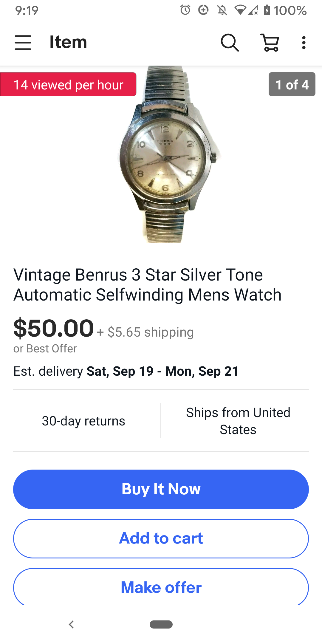Tap the Android home pill
322x644 pixels.
pos(161,624)
